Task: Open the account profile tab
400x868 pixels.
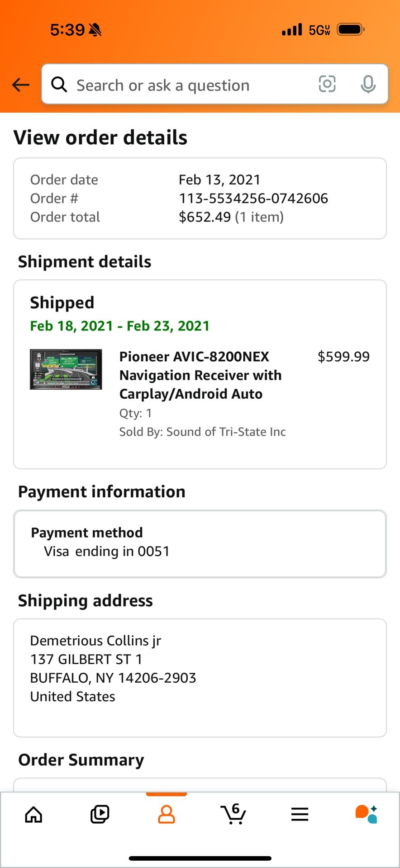Action: click(167, 814)
